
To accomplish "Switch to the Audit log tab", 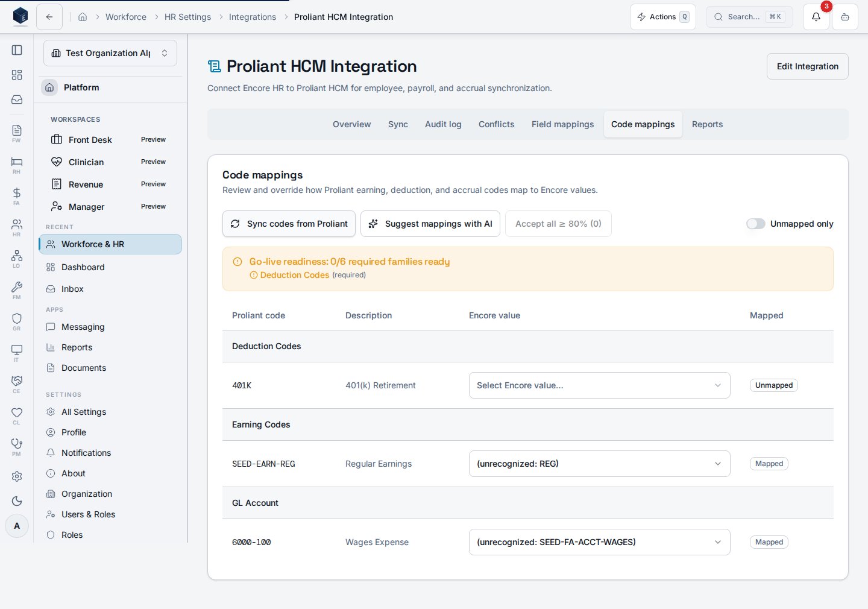I will 443,124.
